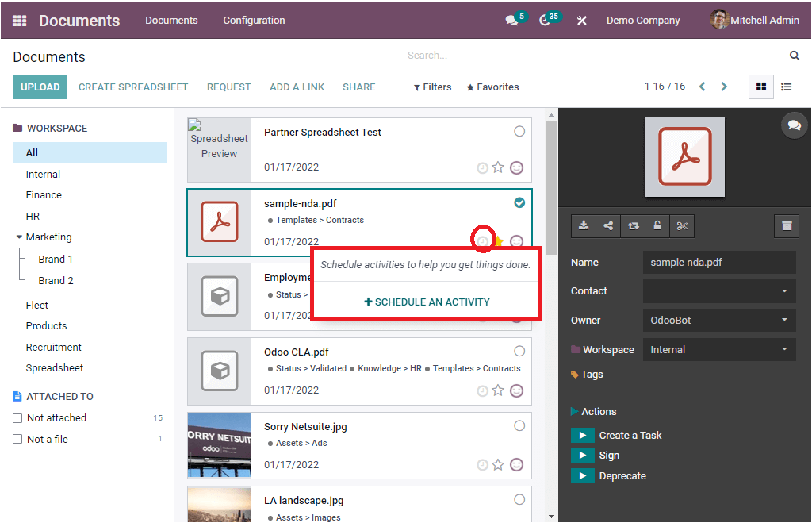Star the Partner Spreadsheet Test document
The image size is (812, 523).
pos(498,167)
